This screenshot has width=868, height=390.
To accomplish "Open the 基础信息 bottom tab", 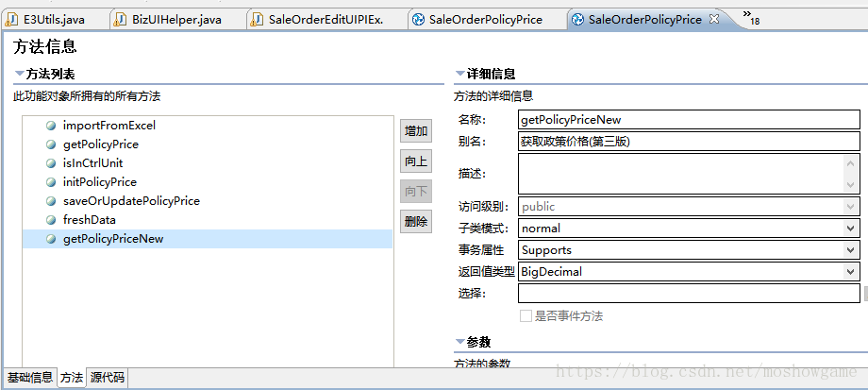I will point(30,378).
